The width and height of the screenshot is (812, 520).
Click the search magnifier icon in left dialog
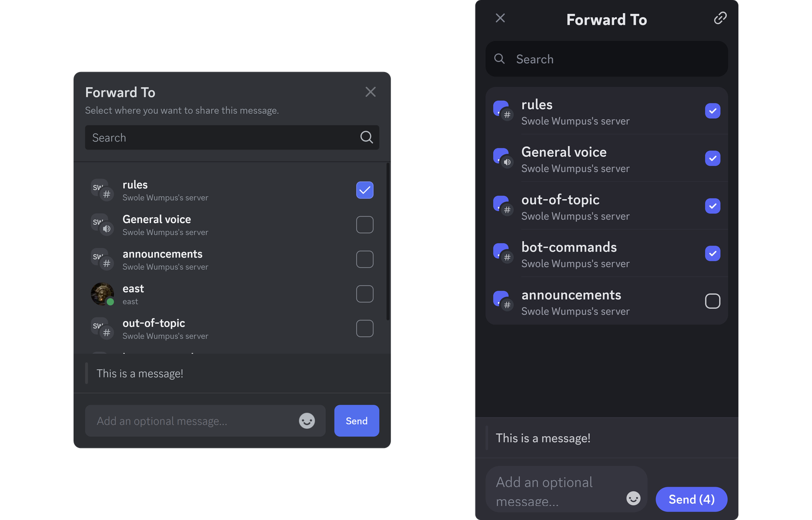(x=365, y=137)
